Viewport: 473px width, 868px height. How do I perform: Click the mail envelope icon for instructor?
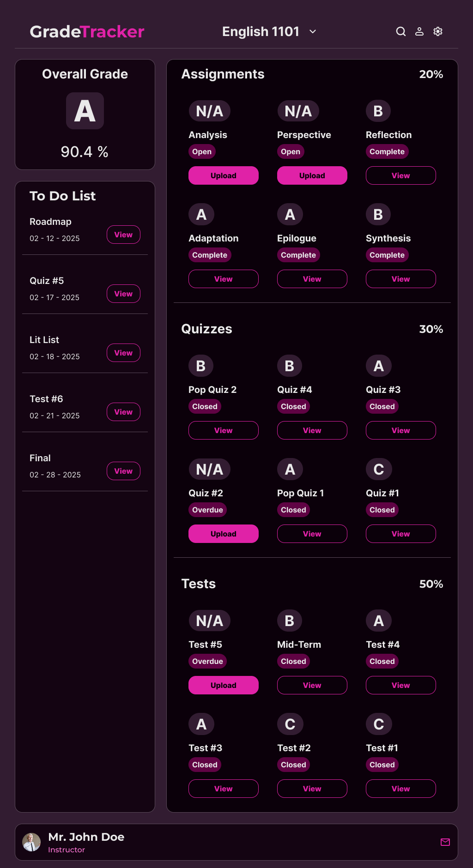445,842
